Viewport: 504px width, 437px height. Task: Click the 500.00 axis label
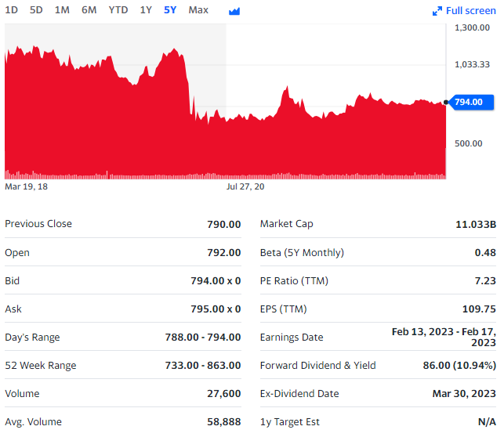[x=468, y=143]
